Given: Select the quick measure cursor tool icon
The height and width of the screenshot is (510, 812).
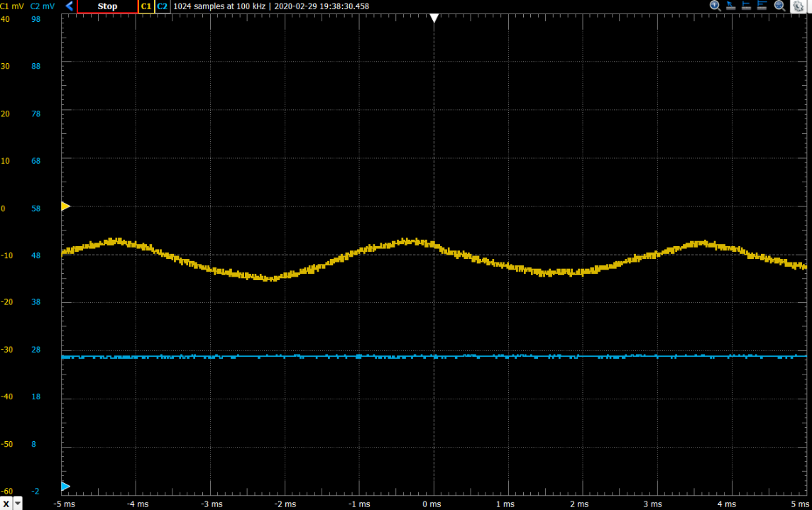Looking at the screenshot, I should 730,6.
